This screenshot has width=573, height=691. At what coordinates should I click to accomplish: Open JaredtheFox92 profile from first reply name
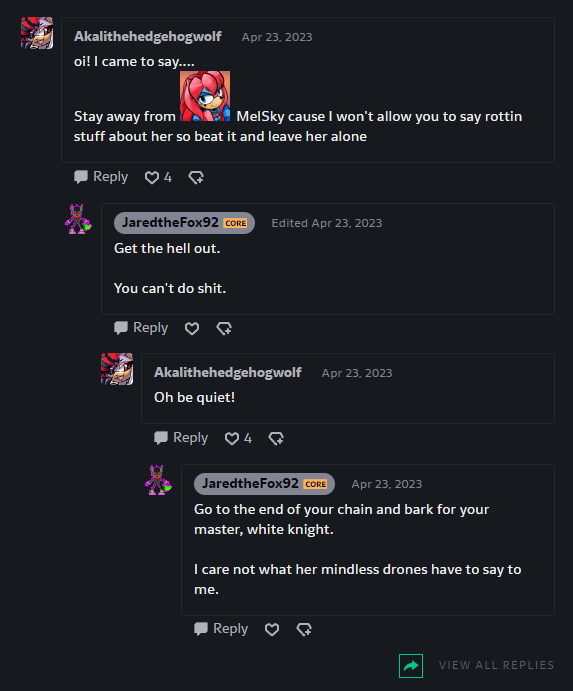pyautogui.click(x=171, y=223)
